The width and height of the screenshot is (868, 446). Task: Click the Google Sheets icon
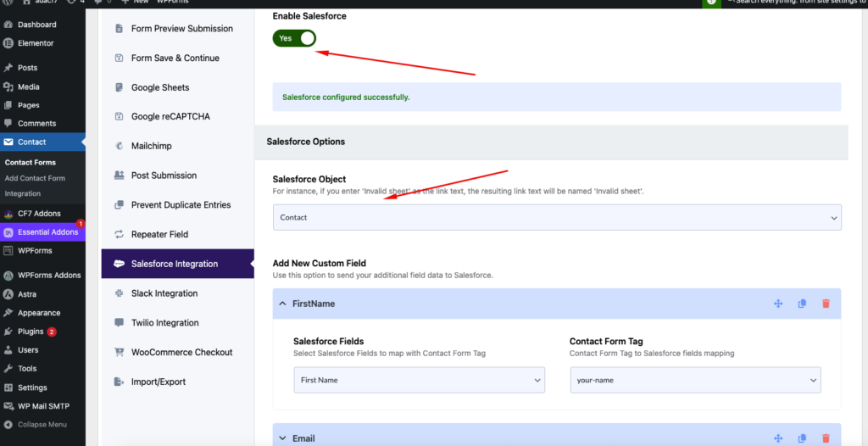pyautogui.click(x=117, y=87)
